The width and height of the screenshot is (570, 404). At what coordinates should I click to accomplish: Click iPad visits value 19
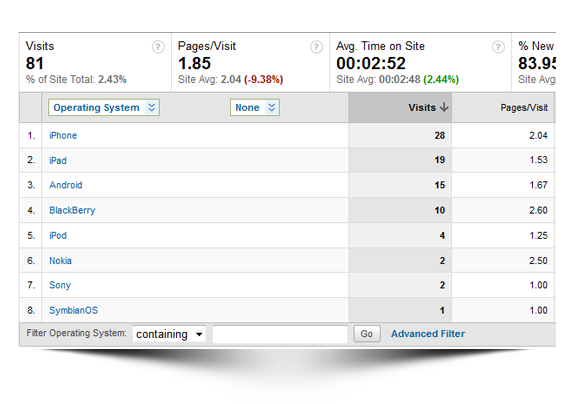pyautogui.click(x=439, y=160)
